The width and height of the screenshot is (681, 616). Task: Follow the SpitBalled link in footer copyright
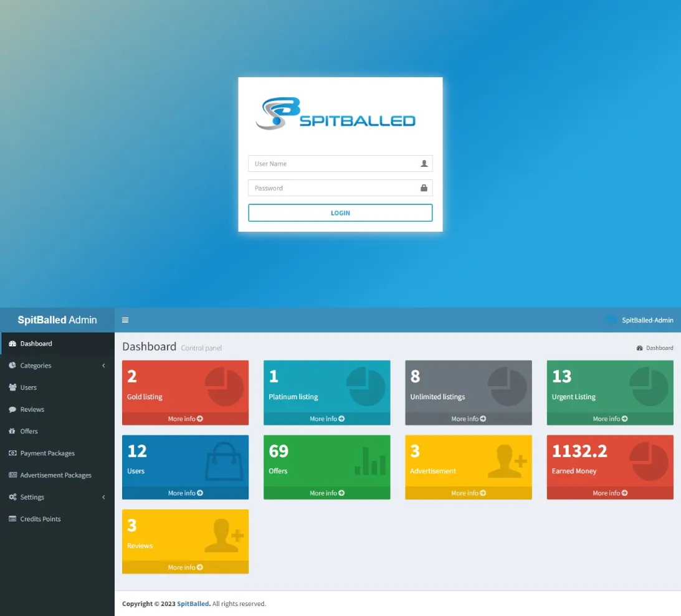coord(193,604)
